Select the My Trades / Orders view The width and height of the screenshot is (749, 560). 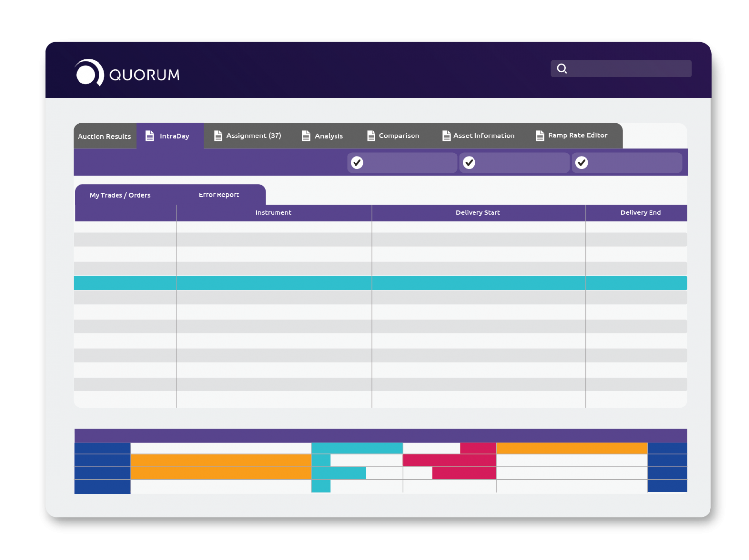pyautogui.click(x=119, y=194)
